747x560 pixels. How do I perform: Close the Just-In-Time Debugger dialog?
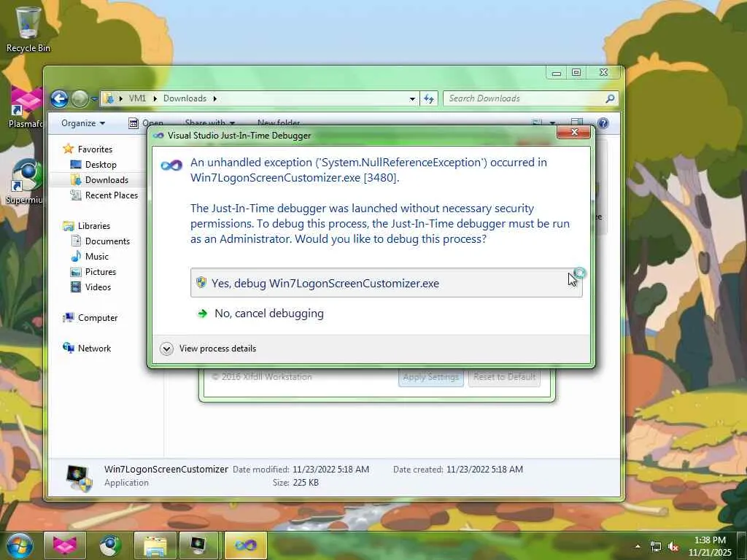pos(574,133)
